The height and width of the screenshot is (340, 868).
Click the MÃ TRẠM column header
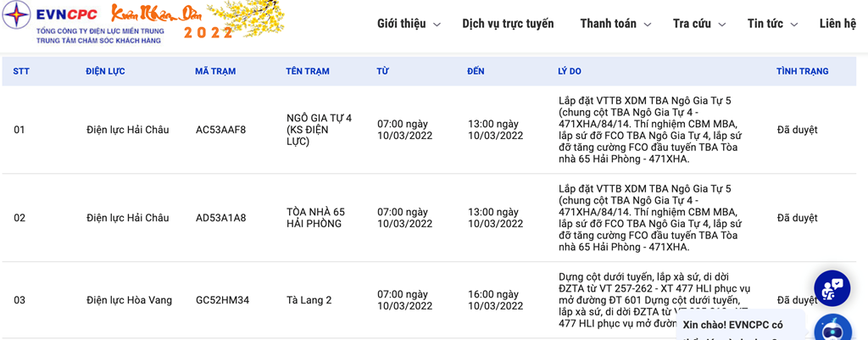(x=215, y=71)
